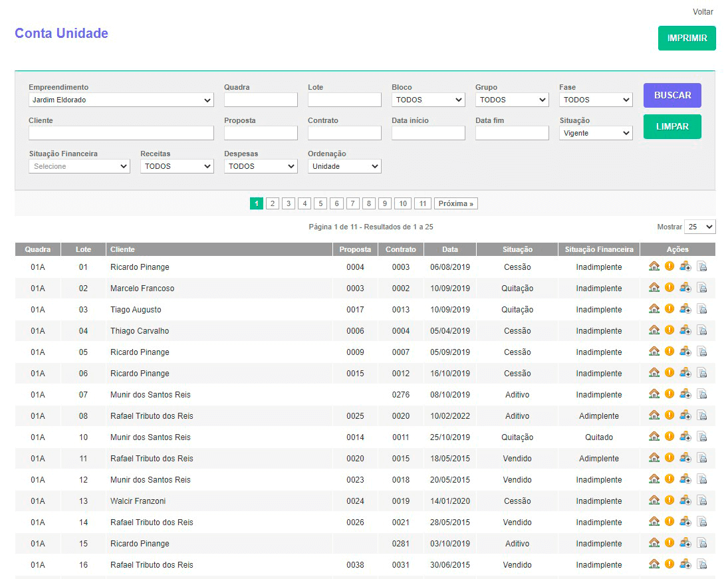Click house icon on lote 08 row

tap(654, 415)
